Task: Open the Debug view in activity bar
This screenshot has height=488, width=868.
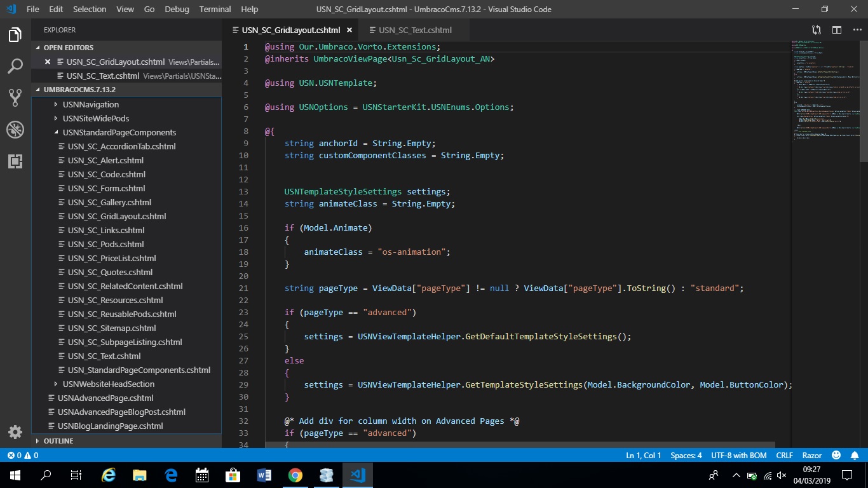Action: pyautogui.click(x=15, y=130)
